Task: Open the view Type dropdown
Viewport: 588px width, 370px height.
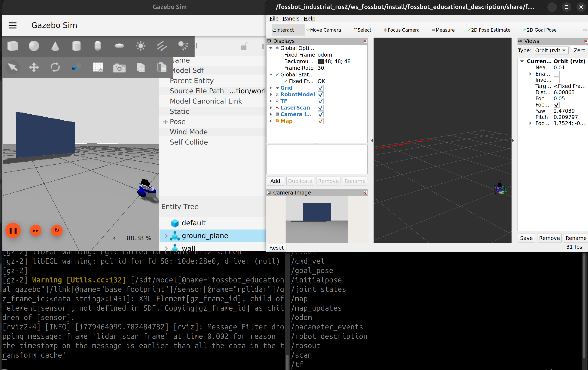Action: [551, 51]
